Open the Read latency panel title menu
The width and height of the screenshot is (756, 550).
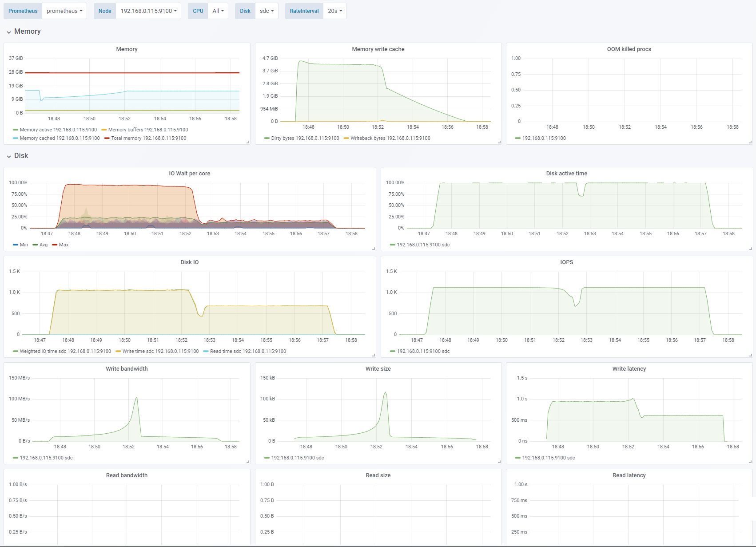tap(629, 475)
